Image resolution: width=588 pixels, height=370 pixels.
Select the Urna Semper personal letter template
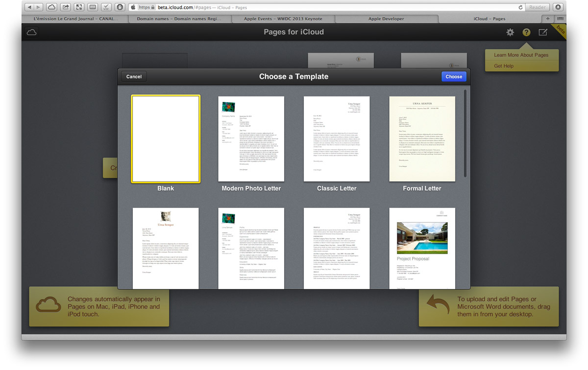[166, 248]
